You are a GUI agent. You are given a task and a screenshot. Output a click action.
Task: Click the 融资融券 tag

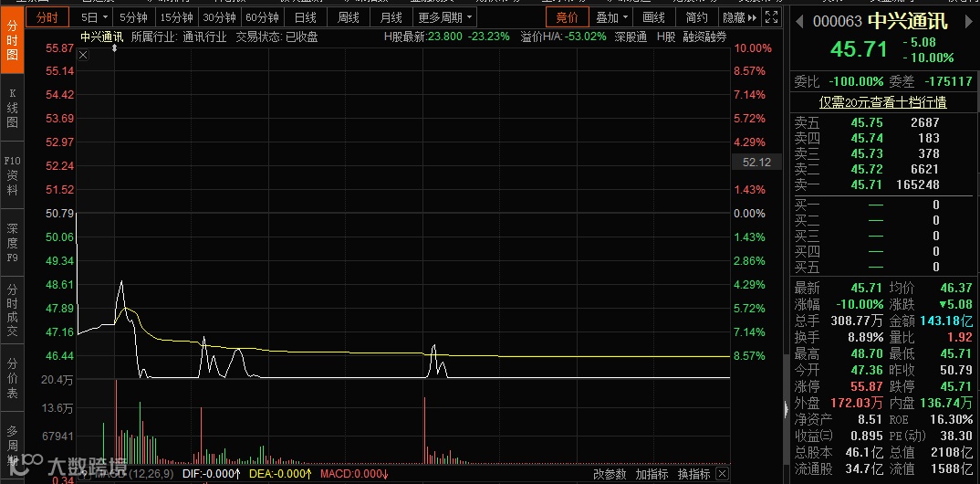coord(704,37)
